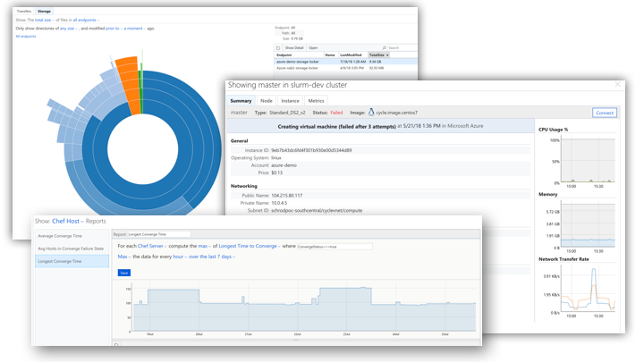Click the Linux penguin image icon
The image size is (644, 362).
(371, 113)
